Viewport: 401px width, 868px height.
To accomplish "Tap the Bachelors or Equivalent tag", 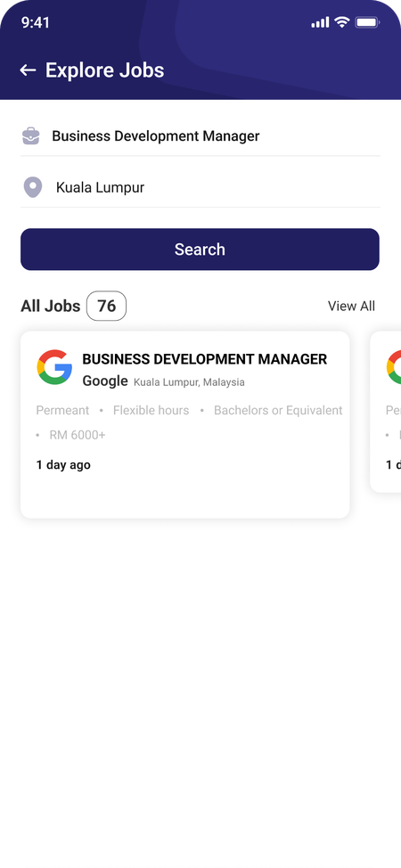I will 278,410.
